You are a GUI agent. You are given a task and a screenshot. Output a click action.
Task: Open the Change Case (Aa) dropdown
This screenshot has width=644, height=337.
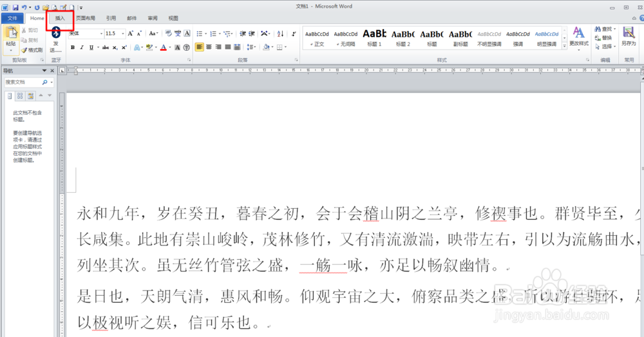[x=154, y=34]
